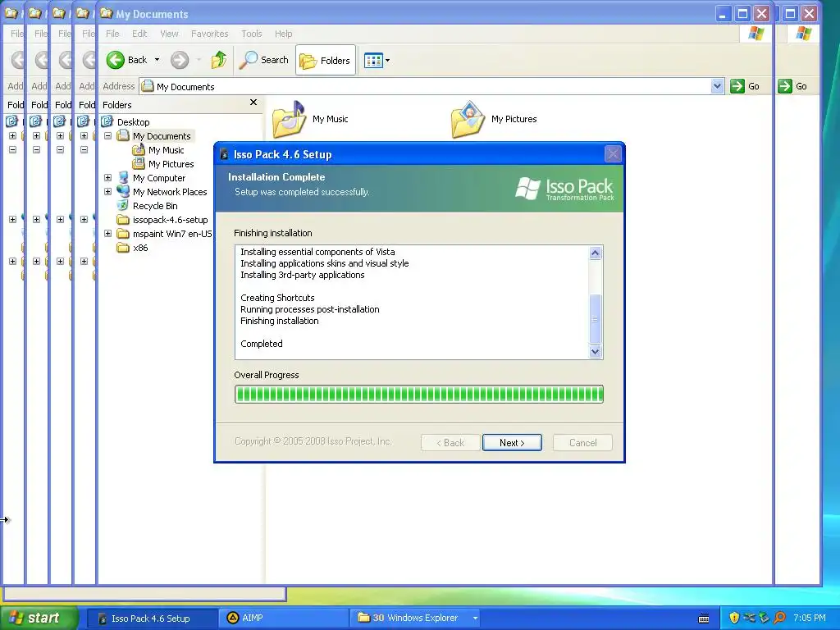840x630 pixels.
Task: Click the keyboard icon near the system tray
Action: 704,619
